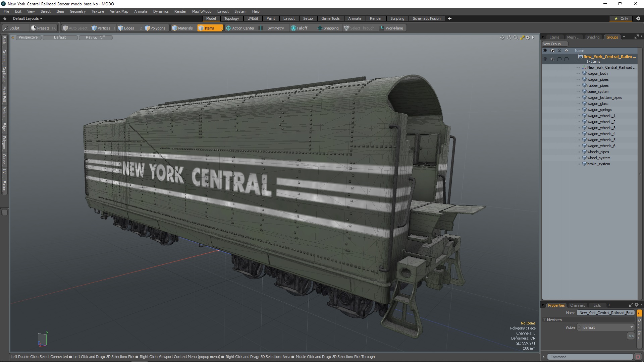Open the Polygon vertical toolbox tab

pyautogui.click(x=4, y=143)
